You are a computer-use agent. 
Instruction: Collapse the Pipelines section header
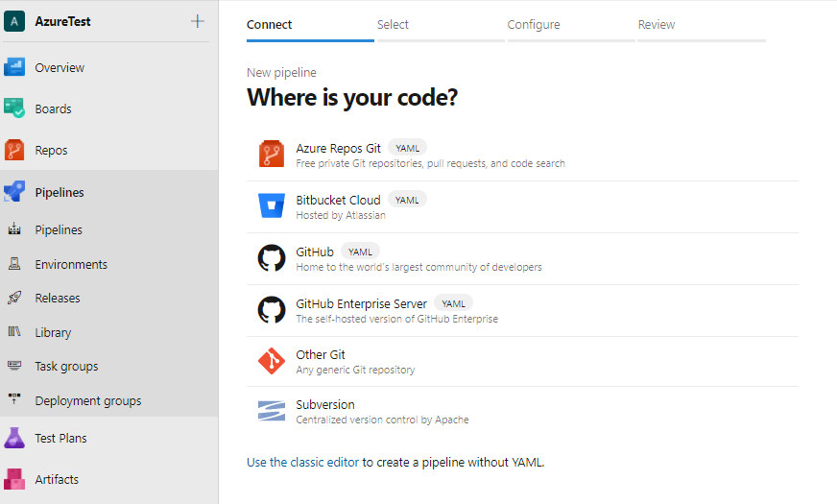tap(60, 192)
